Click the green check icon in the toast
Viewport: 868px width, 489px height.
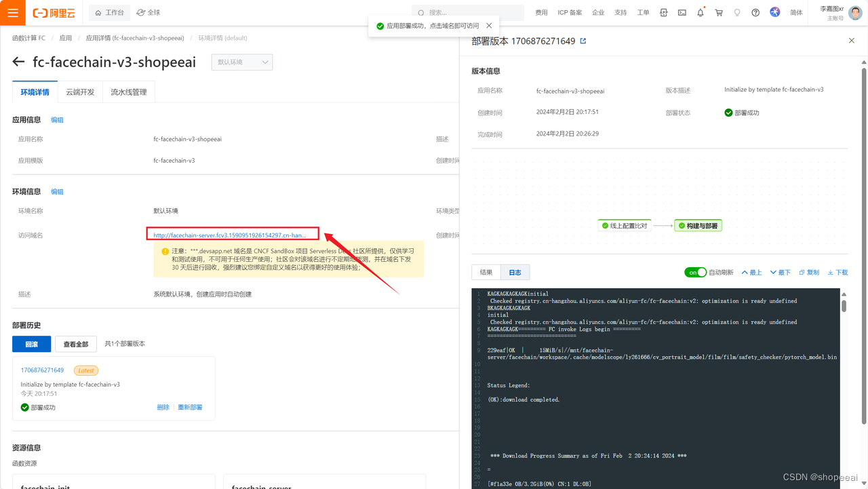(x=380, y=26)
